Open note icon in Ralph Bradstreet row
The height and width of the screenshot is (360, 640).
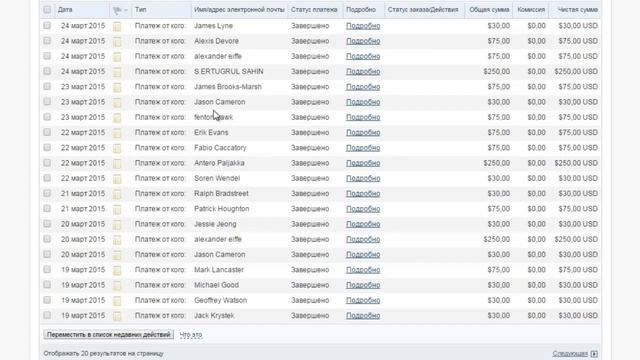coord(117,194)
